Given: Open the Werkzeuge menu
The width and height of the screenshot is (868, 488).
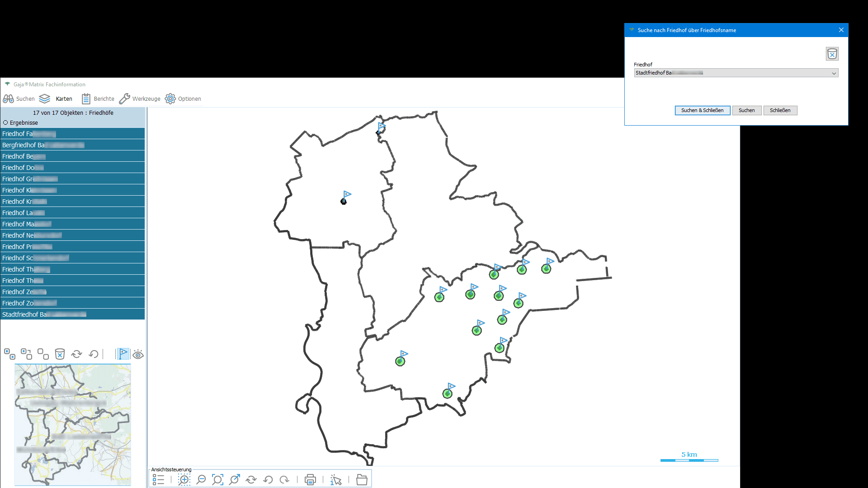Looking at the screenshot, I should 140,99.
